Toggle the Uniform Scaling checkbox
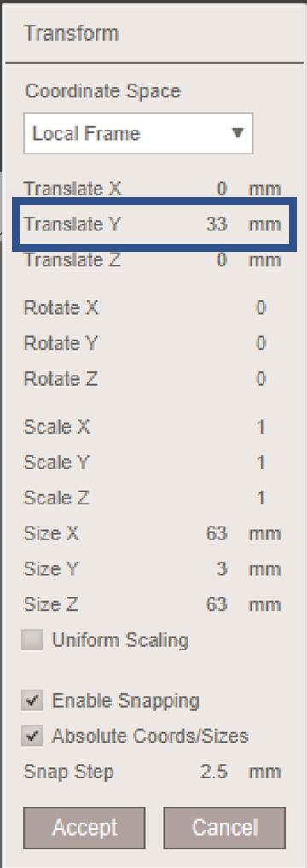Screen dimensions: 307x868 click(x=32, y=640)
